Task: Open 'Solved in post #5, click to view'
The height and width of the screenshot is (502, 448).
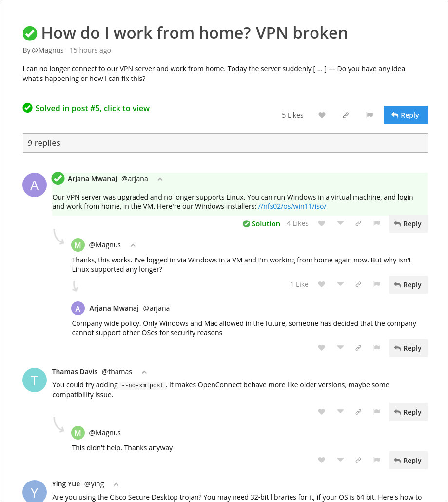Action: (92, 108)
